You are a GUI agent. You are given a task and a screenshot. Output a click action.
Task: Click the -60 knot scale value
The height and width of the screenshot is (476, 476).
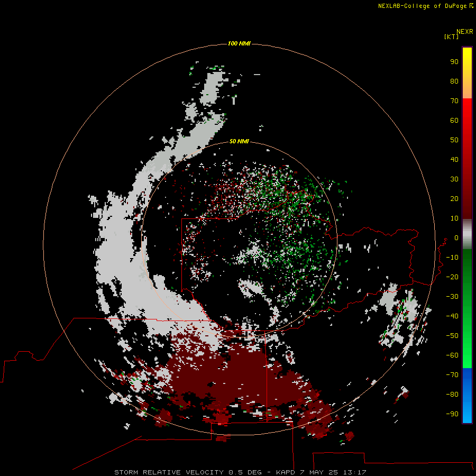(x=452, y=355)
